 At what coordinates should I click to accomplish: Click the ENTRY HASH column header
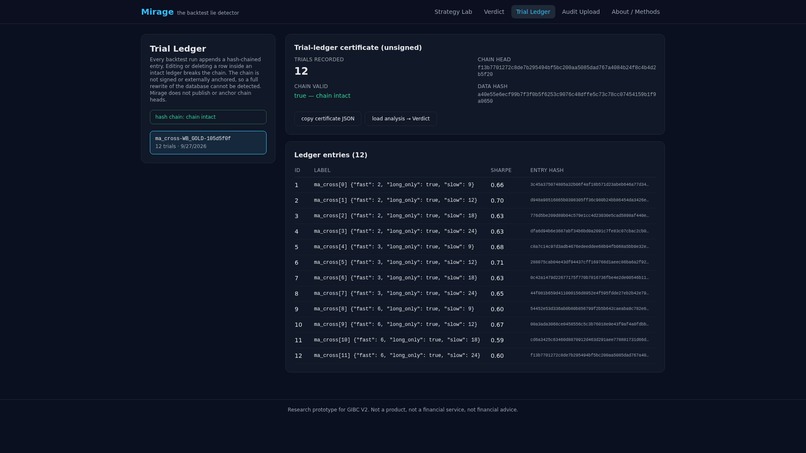546,170
